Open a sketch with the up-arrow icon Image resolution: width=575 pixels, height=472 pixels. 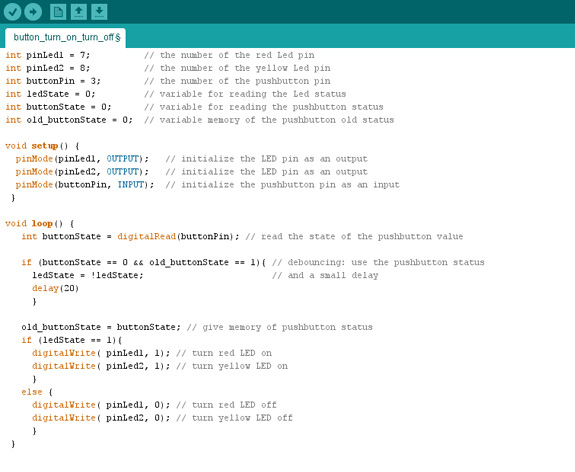coord(78,12)
